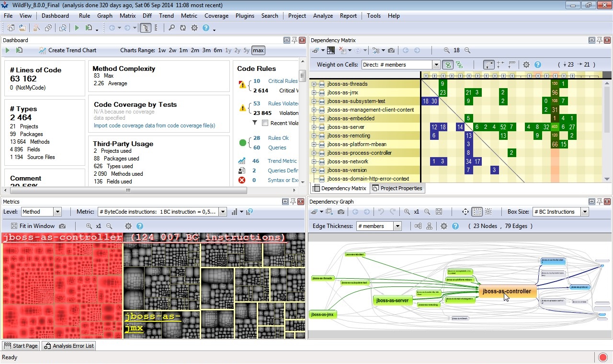Take a screenshot of the Dependency Matrix
Image resolution: width=613 pixels, height=364 pixels.
tap(391, 50)
